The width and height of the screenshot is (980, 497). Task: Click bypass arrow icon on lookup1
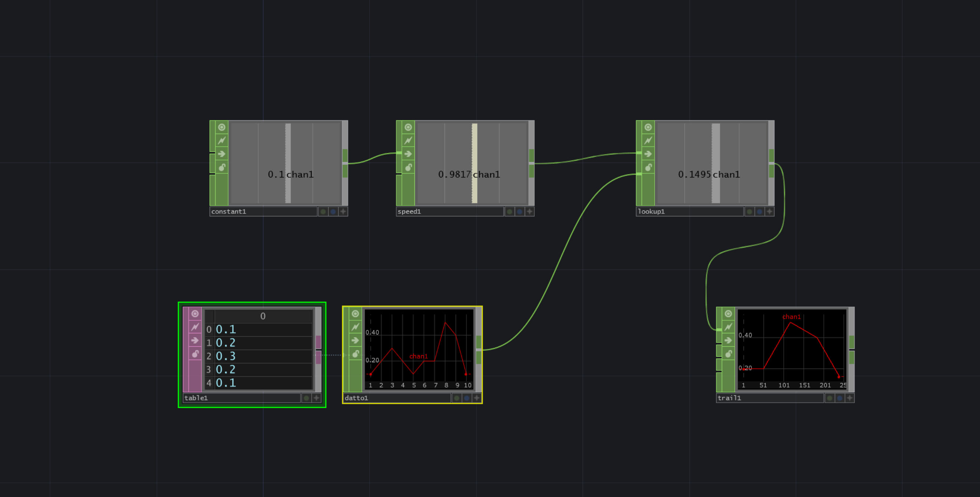pos(648,154)
